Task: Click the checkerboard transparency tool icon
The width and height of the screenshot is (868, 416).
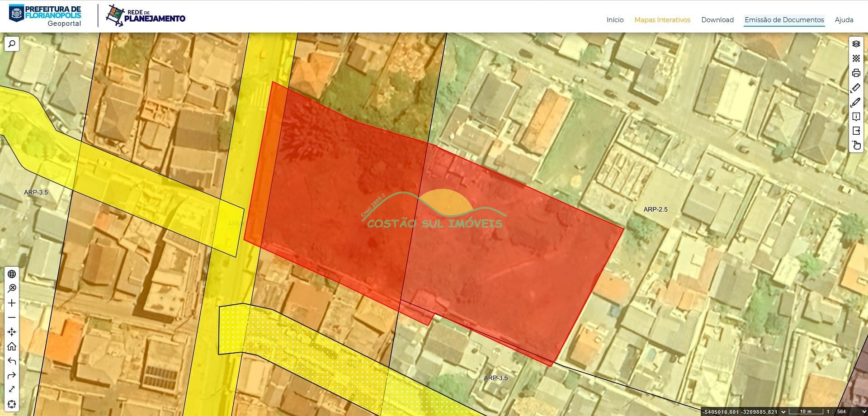Action: point(856,58)
